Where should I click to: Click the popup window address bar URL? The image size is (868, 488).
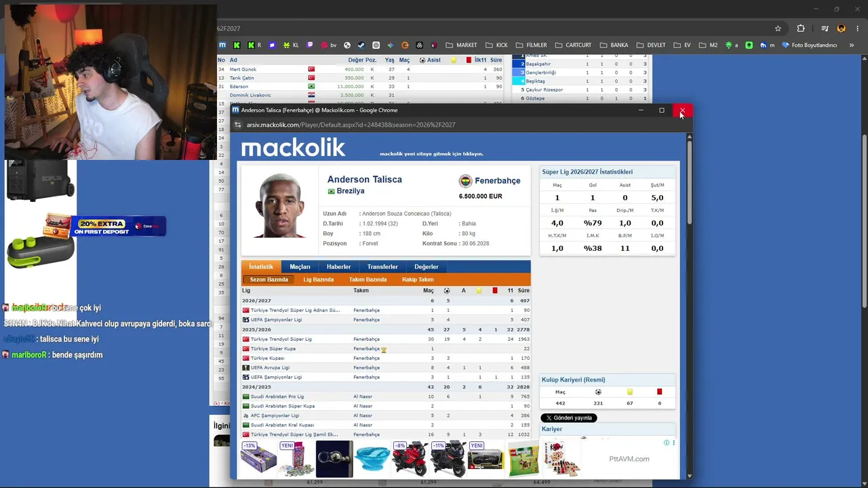coord(351,125)
